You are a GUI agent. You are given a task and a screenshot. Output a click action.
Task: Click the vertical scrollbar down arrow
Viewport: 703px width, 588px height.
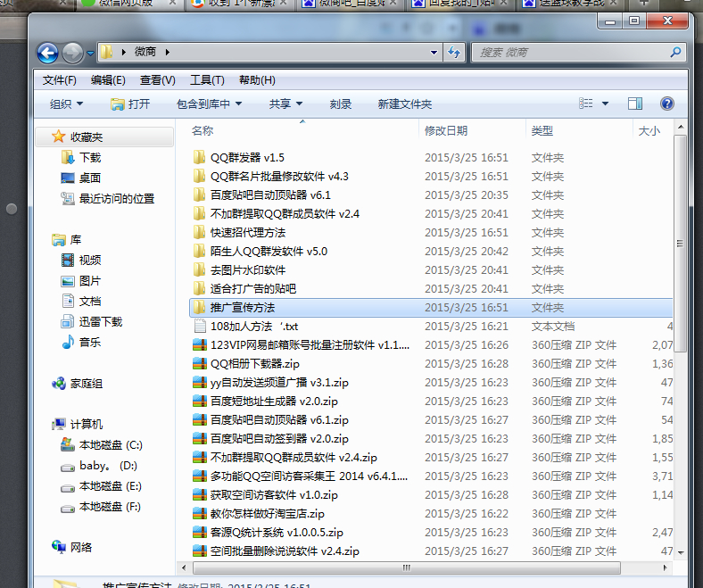[681, 552]
